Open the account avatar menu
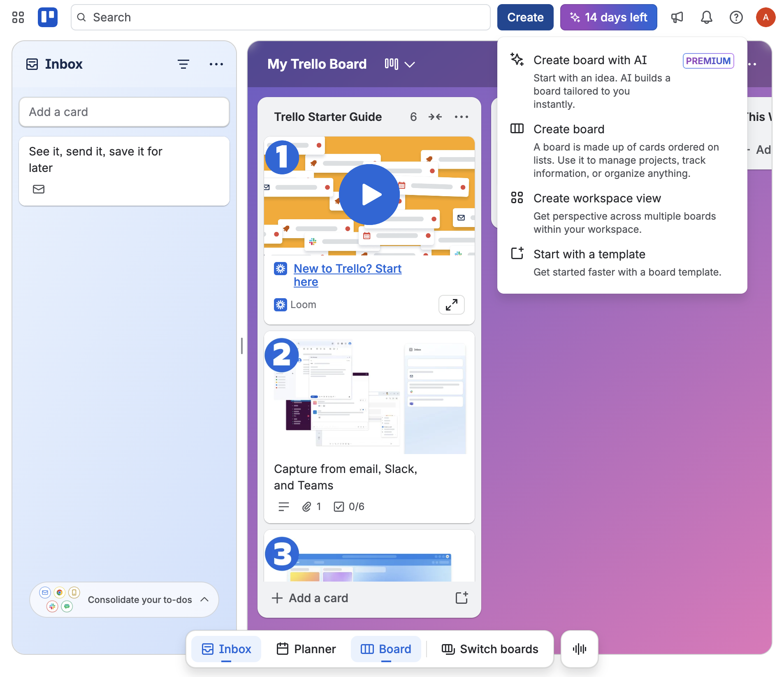Screen dimensions: 784x677 (x=766, y=17)
